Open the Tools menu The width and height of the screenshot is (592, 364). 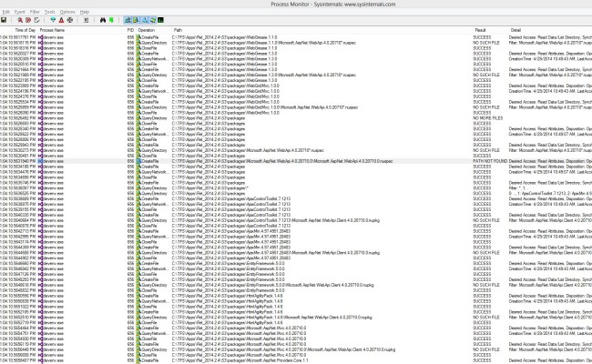tap(49, 12)
